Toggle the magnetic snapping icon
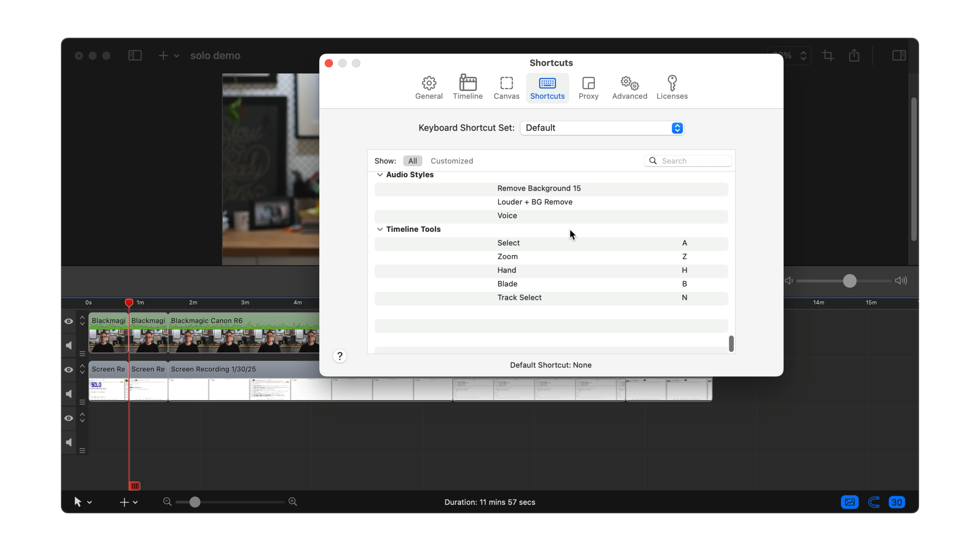The image size is (980, 551). [874, 502]
